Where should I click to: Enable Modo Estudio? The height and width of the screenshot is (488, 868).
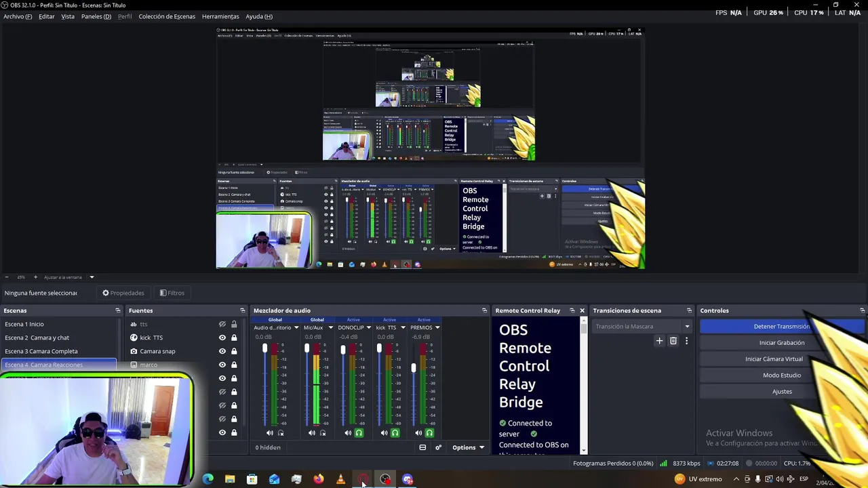click(782, 375)
